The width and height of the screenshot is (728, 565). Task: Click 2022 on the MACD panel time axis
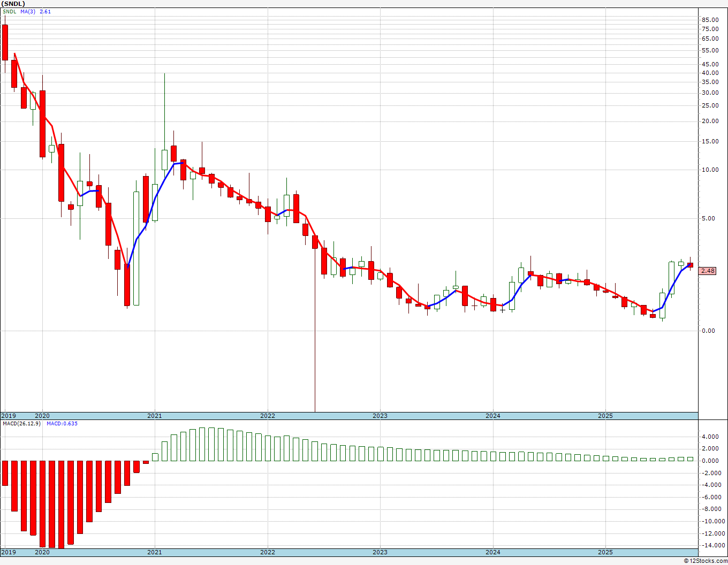268,552
